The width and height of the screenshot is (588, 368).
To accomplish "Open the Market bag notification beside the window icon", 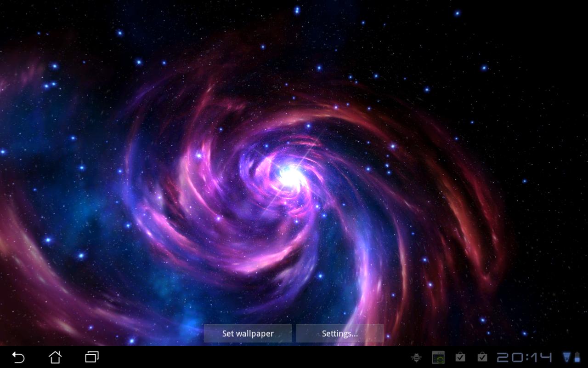I will pos(460,357).
